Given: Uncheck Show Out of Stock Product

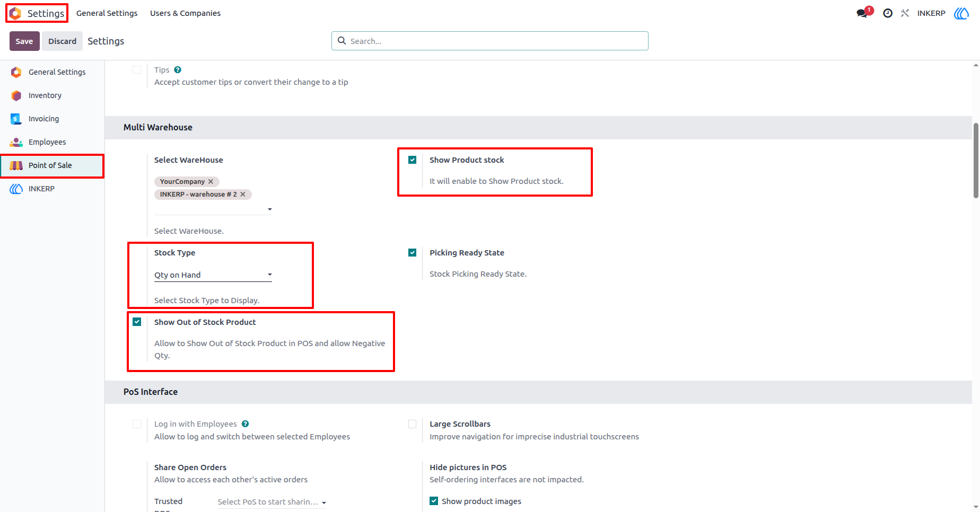Looking at the screenshot, I should click(x=137, y=322).
